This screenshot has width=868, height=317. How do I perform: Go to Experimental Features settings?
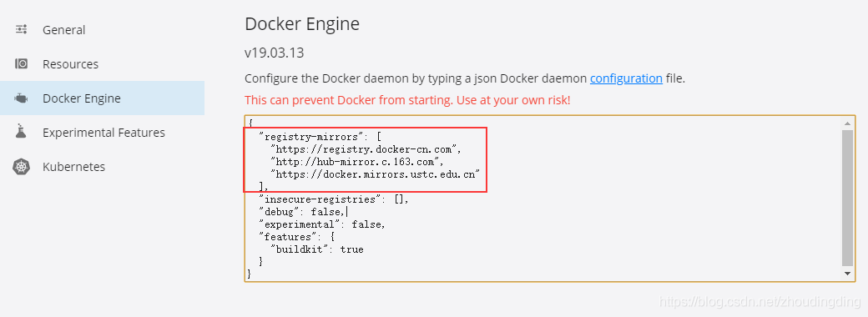coord(102,133)
